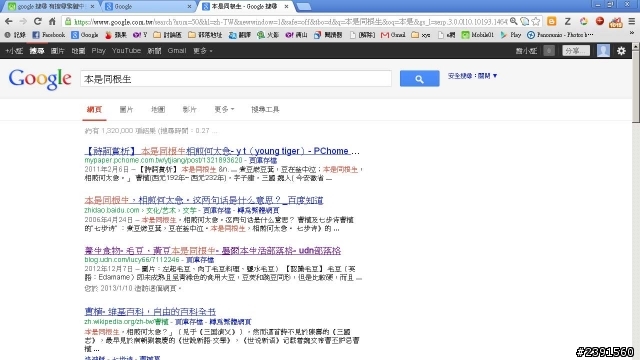This screenshot has width=640, height=360.
Task: Click the blue search magnifier button
Action: (x=420, y=79)
